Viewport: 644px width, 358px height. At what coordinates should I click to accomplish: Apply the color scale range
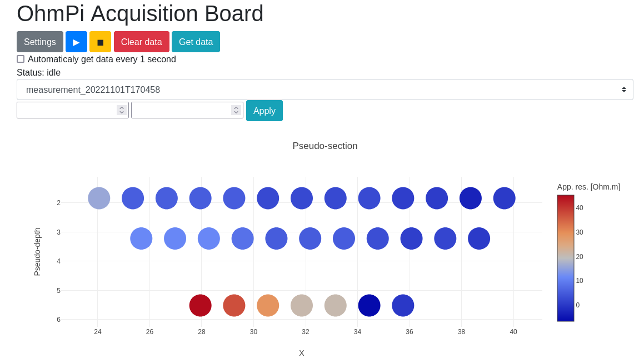(x=264, y=111)
